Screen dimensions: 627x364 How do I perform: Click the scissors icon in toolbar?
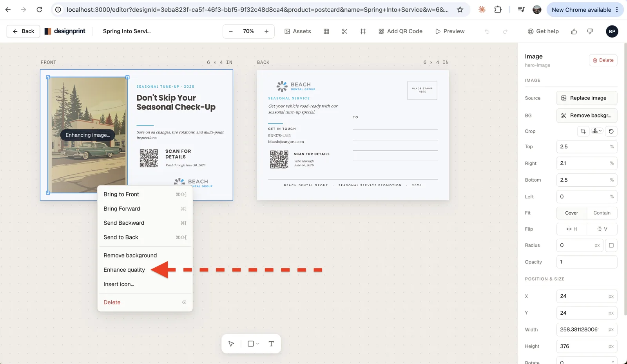(x=344, y=31)
